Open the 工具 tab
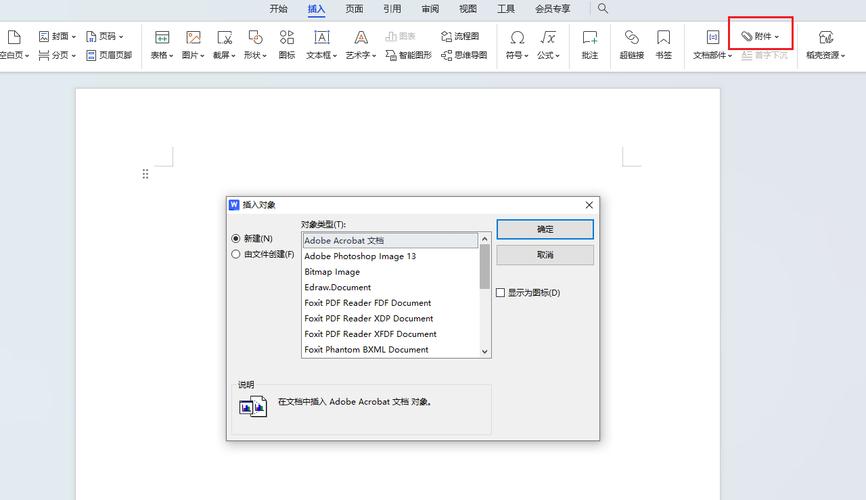The height and width of the screenshot is (500, 866). [506, 9]
